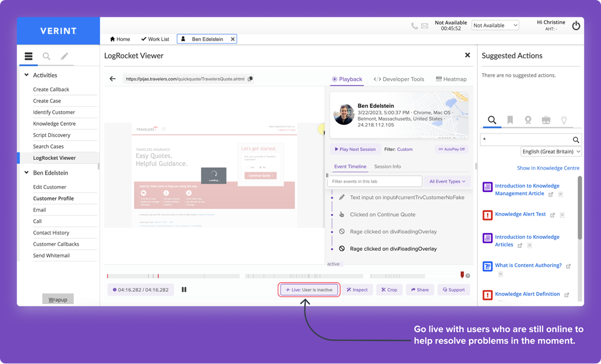Open the Work List tab
Screen dimensions: 601x364
pos(155,39)
